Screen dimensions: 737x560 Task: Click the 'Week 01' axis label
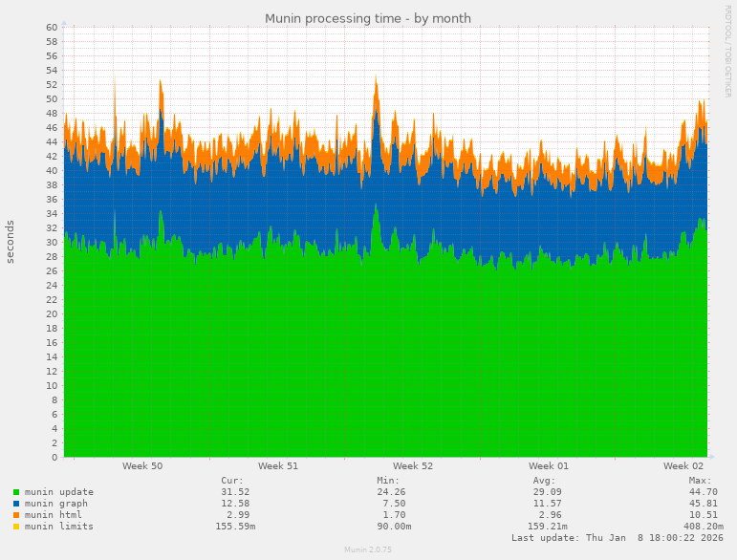(x=548, y=466)
